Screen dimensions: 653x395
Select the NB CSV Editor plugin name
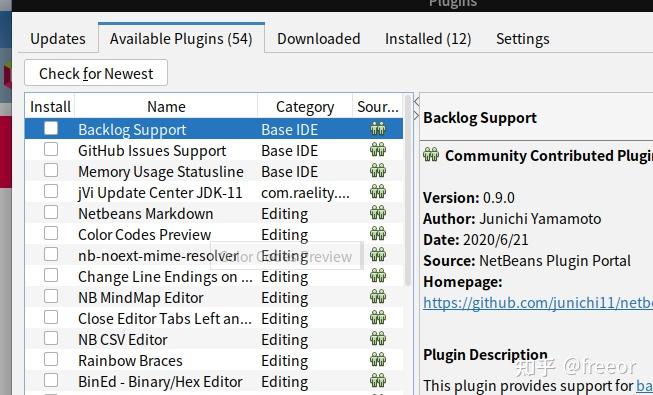coord(122,340)
